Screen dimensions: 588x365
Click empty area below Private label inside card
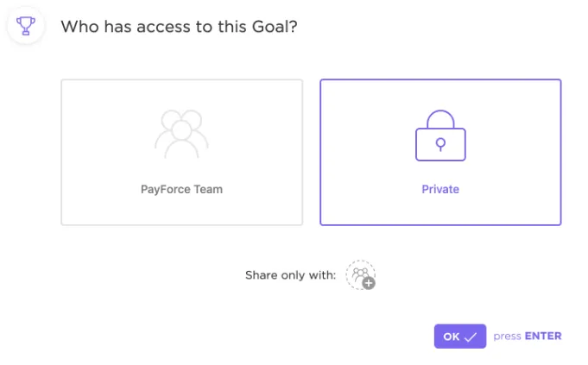440,210
